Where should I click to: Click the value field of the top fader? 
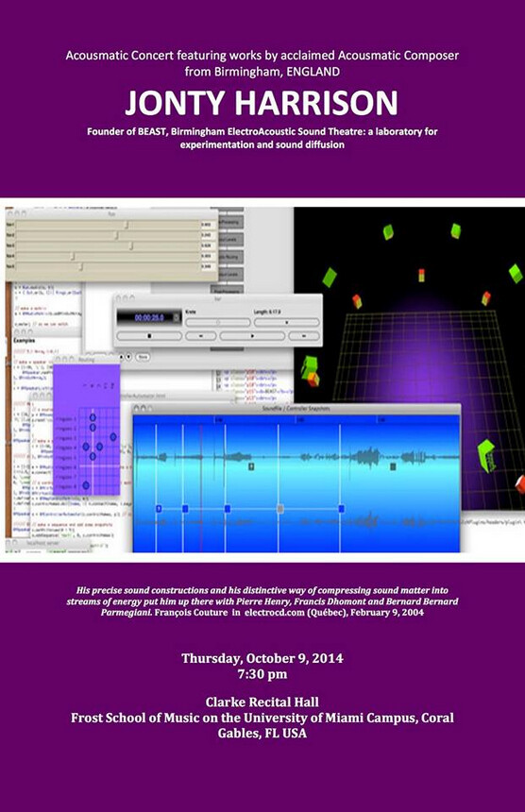207,225
